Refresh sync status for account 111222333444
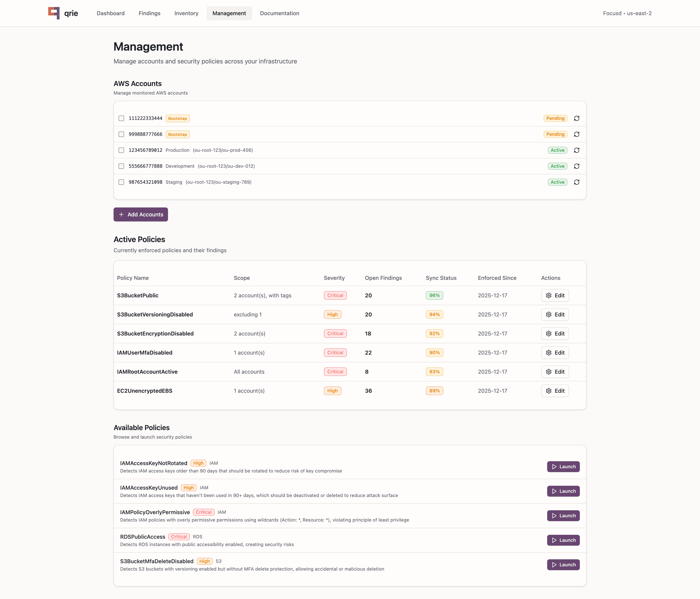The width and height of the screenshot is (700, 599). [577, 118]
